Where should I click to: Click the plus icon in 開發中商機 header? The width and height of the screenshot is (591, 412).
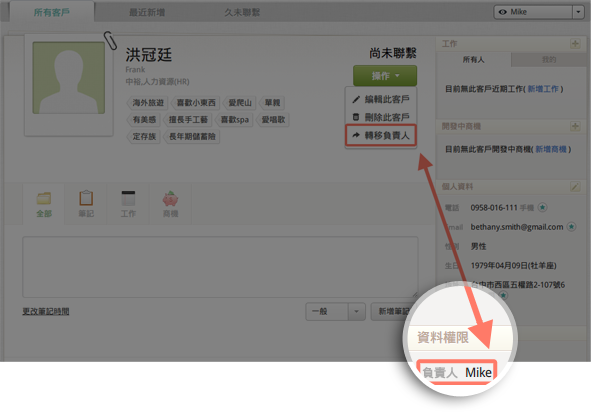click(575, 126)
